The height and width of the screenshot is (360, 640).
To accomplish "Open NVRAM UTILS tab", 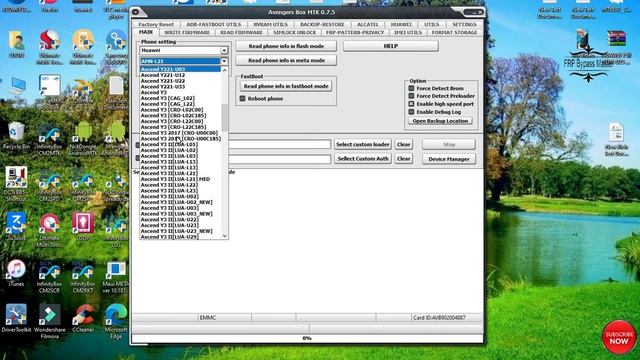I will pos(270,24).
